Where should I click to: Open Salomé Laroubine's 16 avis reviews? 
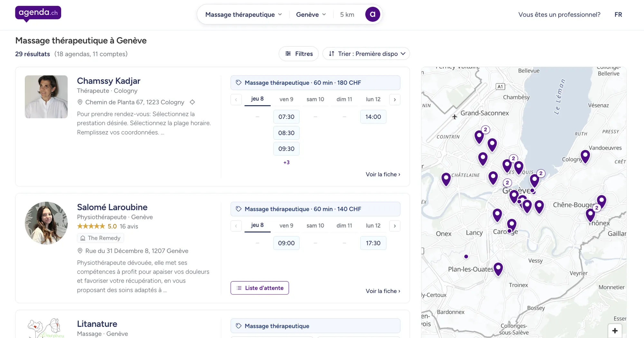(x=129, y=226)
